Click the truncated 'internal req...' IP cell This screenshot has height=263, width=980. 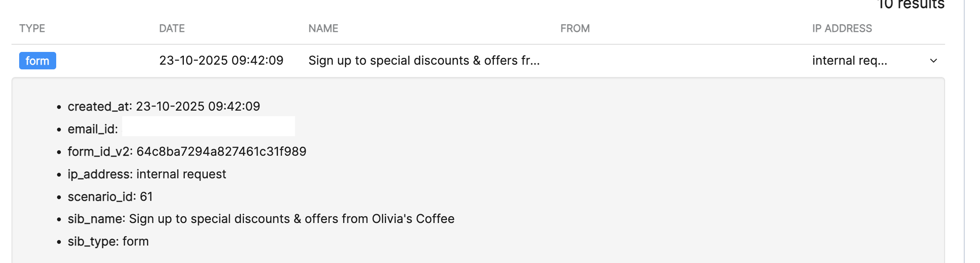point(849,60)
